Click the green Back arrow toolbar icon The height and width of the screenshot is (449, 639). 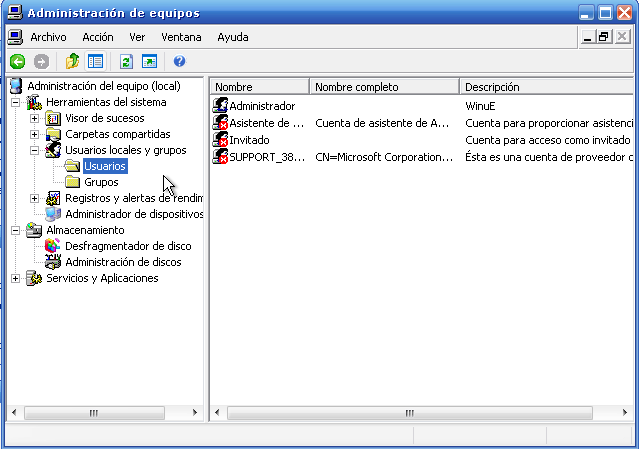pyautogui.click(x=17, y=61)
